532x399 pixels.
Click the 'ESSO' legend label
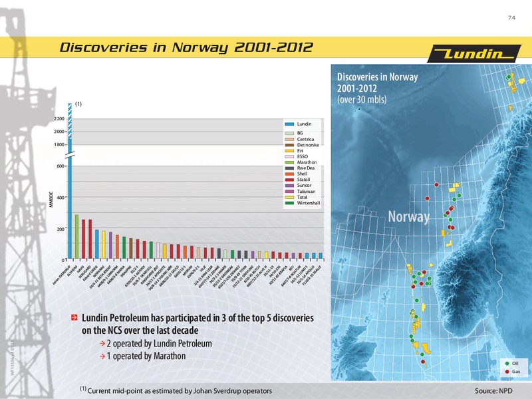tap(303, 156)
